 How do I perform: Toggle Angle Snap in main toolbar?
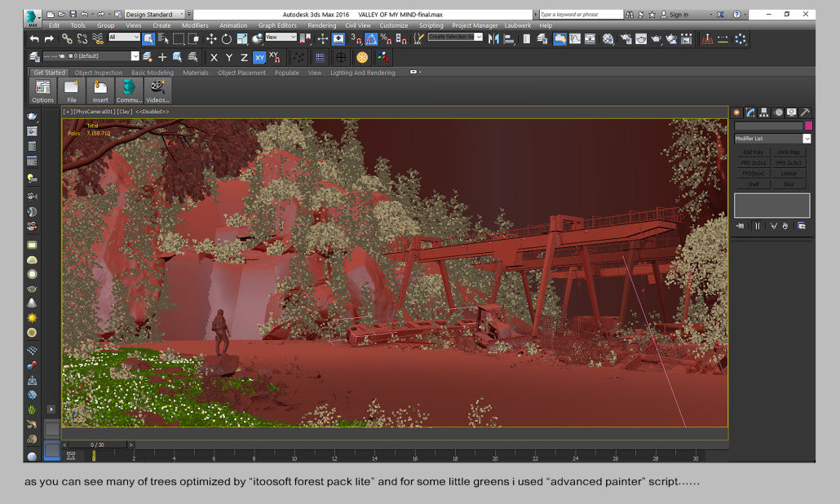click(x=371, y=38)
